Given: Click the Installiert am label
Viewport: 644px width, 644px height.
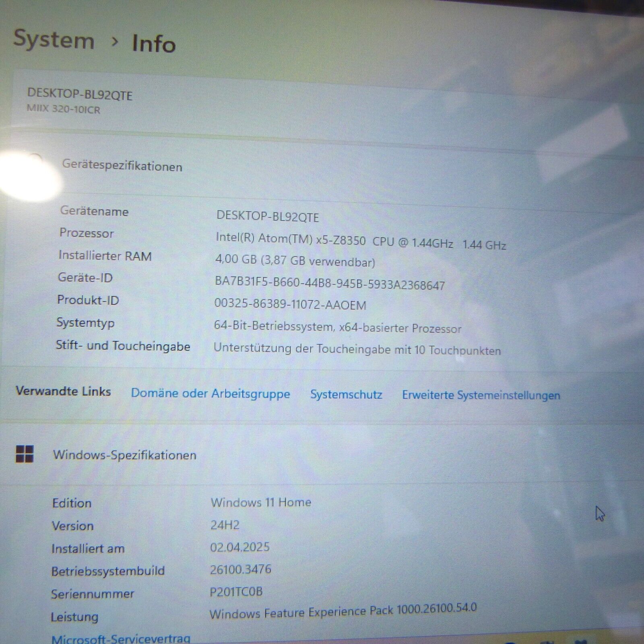Looking at the screenshot, I should pyautogui.click(x=88, y=548).
